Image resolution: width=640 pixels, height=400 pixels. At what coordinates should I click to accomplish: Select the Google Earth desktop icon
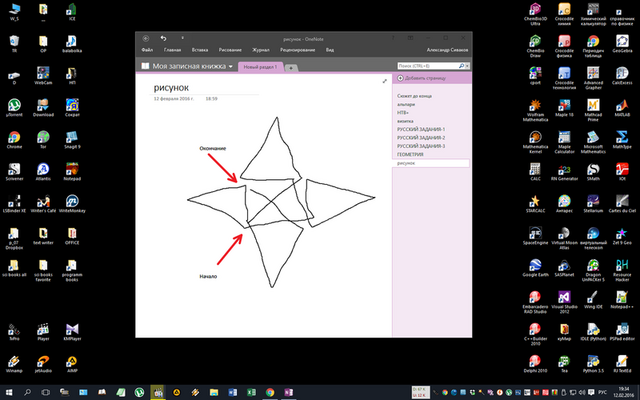point(535,268)
